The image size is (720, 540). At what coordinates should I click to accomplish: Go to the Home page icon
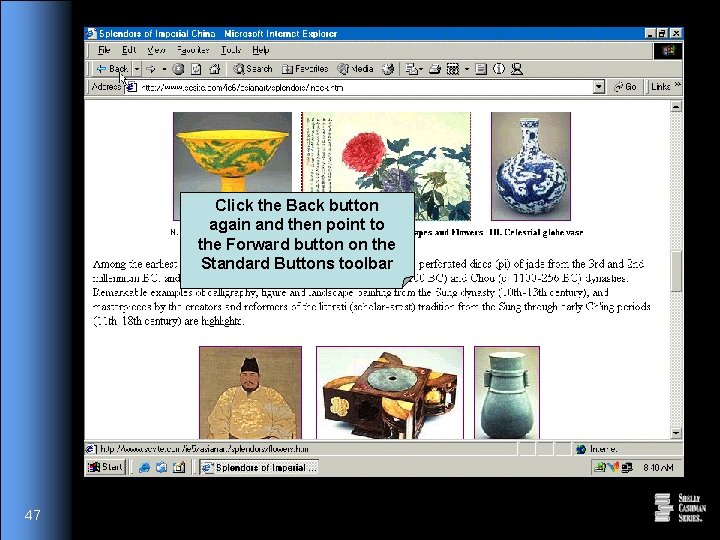pyautogui.click(x=214, y=69)
